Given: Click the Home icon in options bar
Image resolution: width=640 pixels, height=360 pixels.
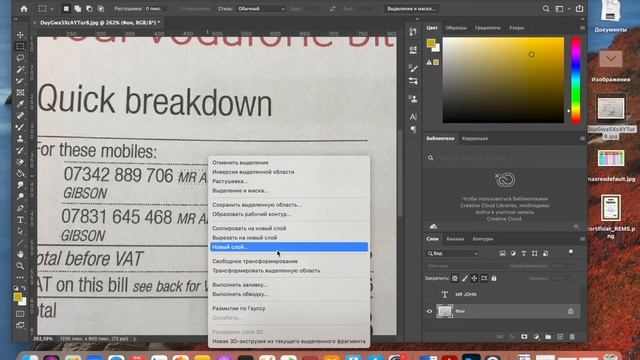Looking at the screenshot, I should click(x=24, y=9).
